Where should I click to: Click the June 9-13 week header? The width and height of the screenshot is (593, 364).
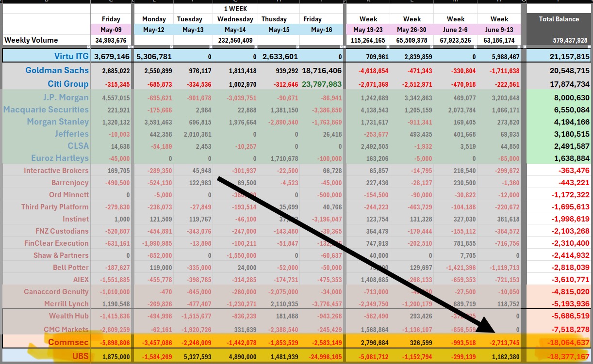(x=499, y=30)
